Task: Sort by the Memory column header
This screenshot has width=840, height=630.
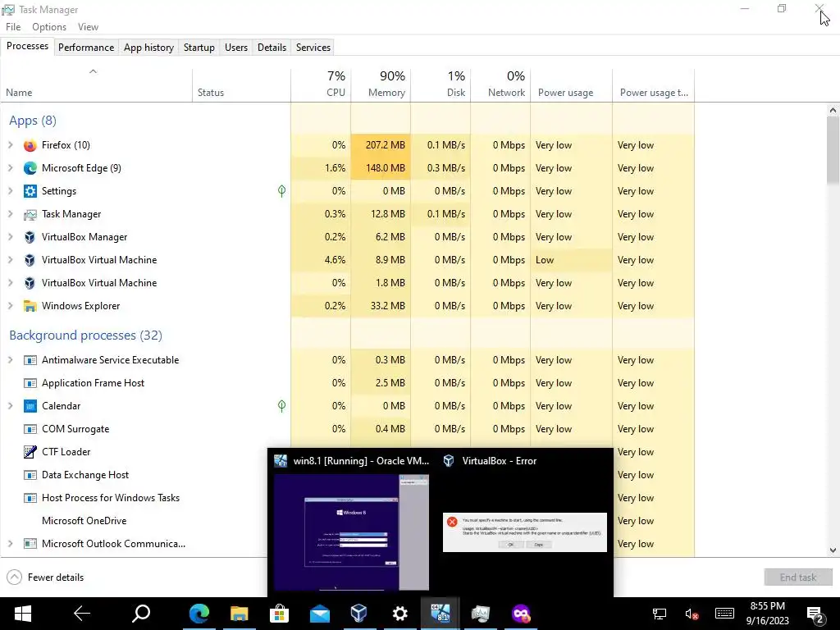Action: click(x=381, y=84)
